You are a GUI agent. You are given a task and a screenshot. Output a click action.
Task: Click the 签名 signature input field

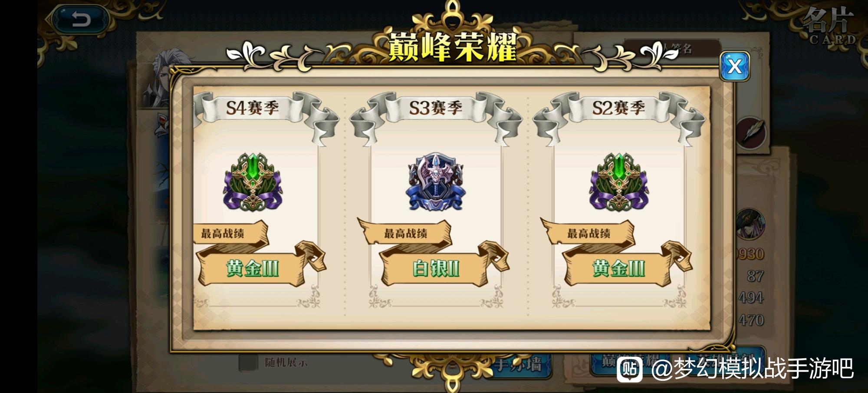(x=672, y=49)
